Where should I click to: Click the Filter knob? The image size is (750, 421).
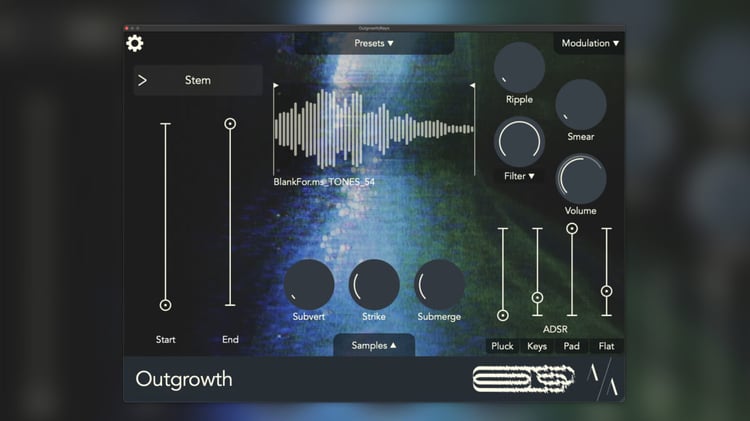tap(519, 142)
